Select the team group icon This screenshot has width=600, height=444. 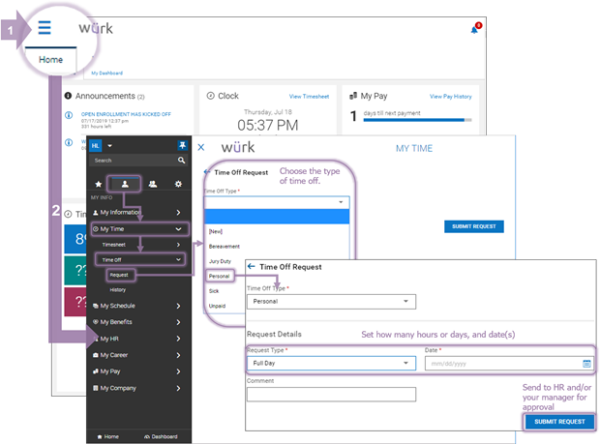(153, 184)
